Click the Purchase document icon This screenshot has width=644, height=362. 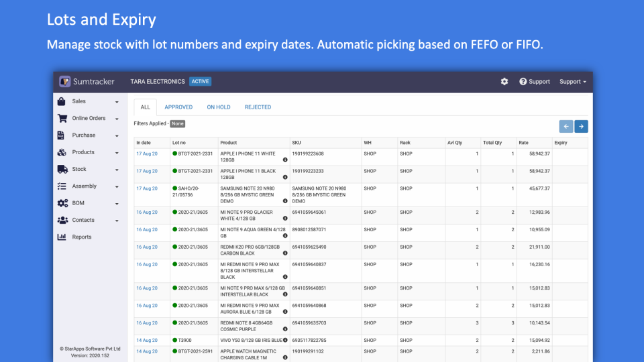coord(61,135)
